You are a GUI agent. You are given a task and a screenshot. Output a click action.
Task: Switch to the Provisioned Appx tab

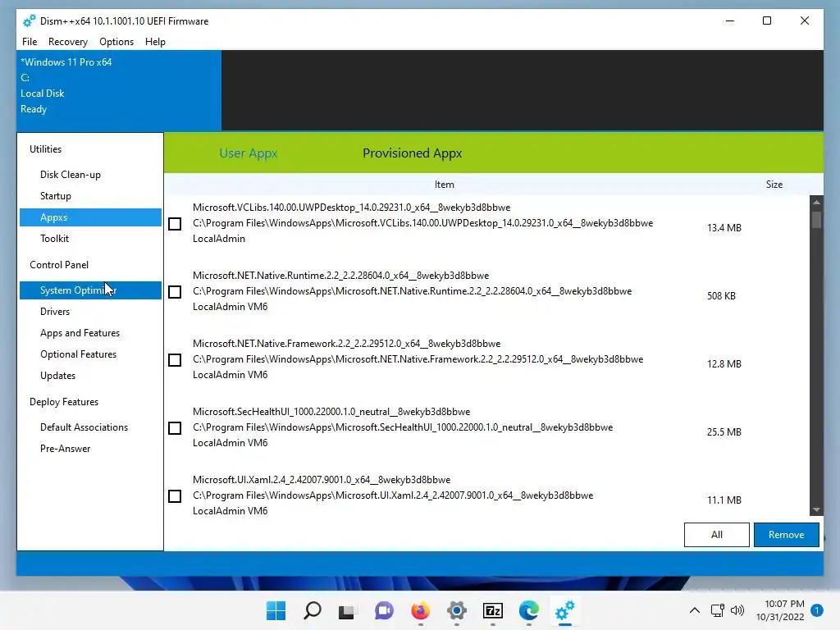tap(412, 153)
